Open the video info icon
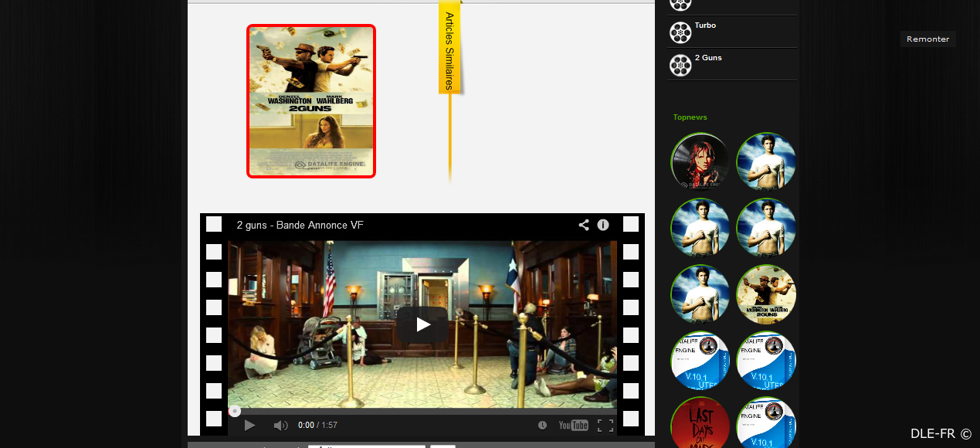This screenshot has width=980, height=448. coord(603,225)
